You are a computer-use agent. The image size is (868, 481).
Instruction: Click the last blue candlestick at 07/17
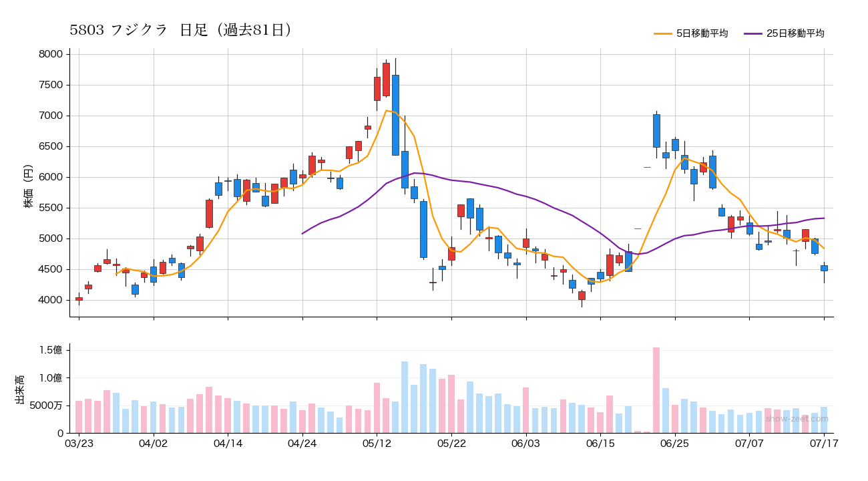click(x=824, y=268)
